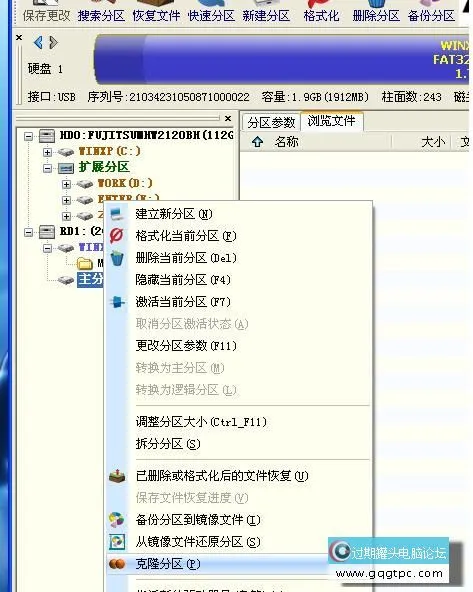
Task: Expand the WINXP (C:) partition node
Action: [x=47, y=152]
